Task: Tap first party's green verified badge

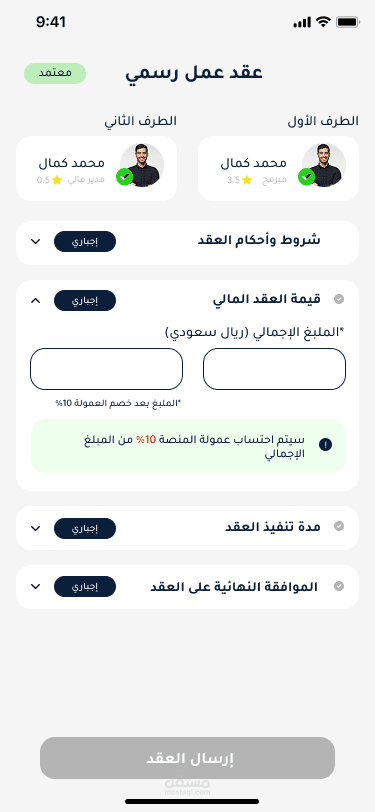Action: coord(307,177)
